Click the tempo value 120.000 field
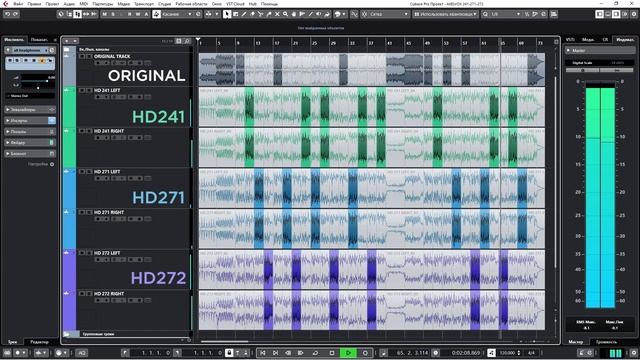This screenshot has height=360, width=640. coord(507,353)
